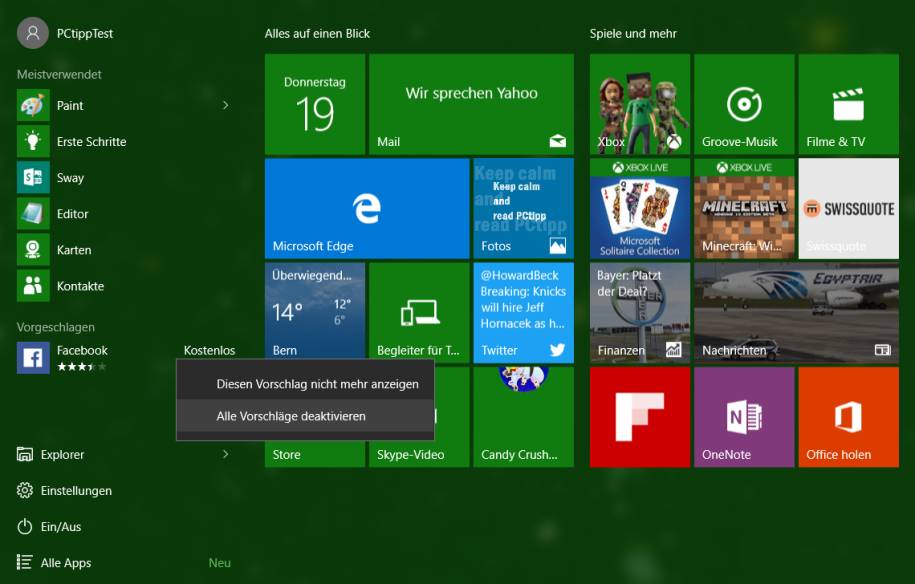Expand Explorer jump list arrow
This screenshot has height=584, width=915.
click(226, 454)
